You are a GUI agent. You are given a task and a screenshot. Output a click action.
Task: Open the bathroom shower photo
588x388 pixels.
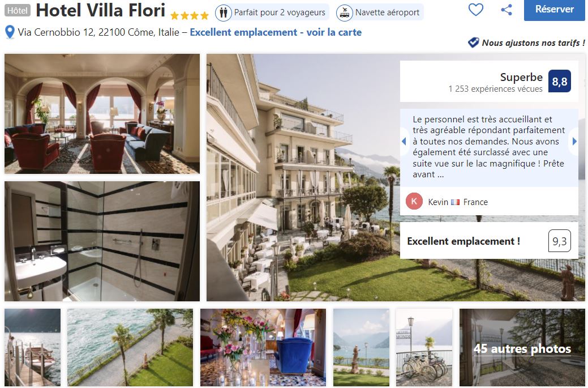click(x=102, y=241)
